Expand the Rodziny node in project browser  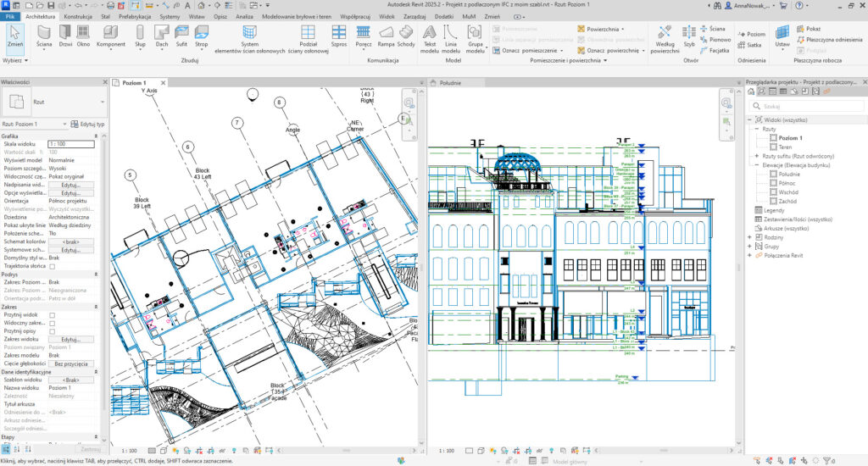pyautogui.click(x=749, y=237)
